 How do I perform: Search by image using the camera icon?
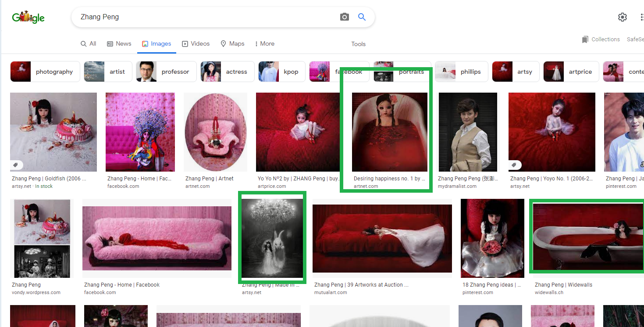345,17
